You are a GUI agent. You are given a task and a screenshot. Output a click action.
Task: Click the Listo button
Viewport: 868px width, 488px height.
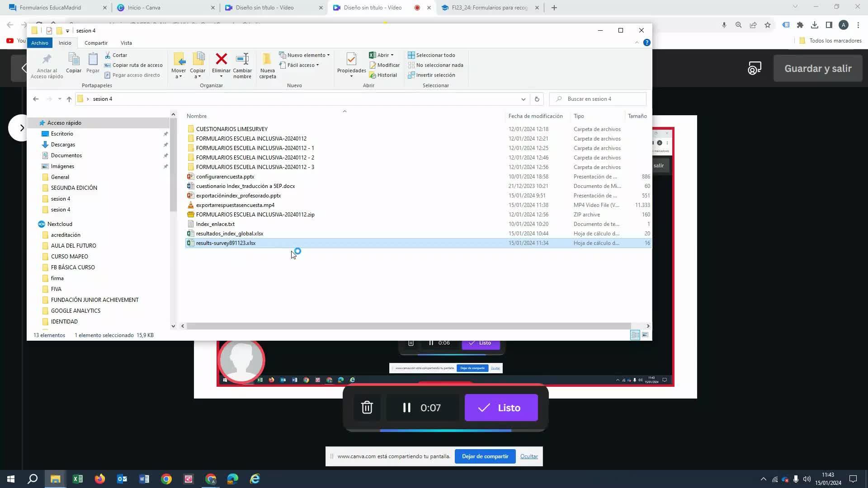point(501,408)
